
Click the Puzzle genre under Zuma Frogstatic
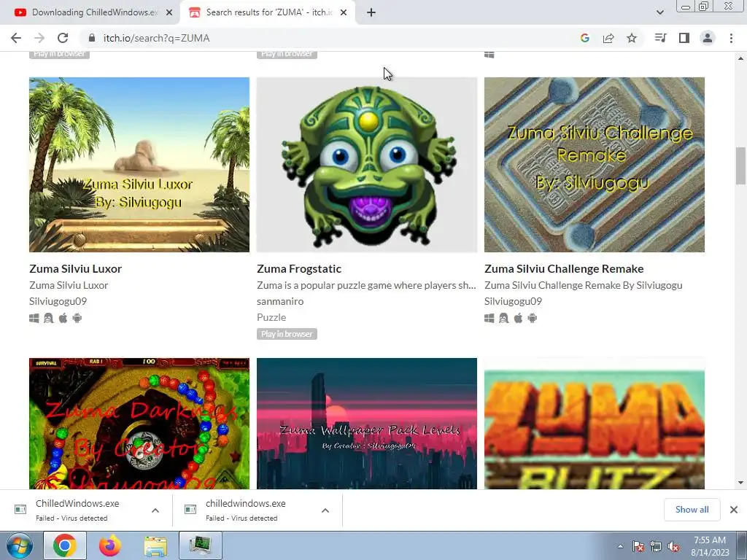(x=271, y=317)
